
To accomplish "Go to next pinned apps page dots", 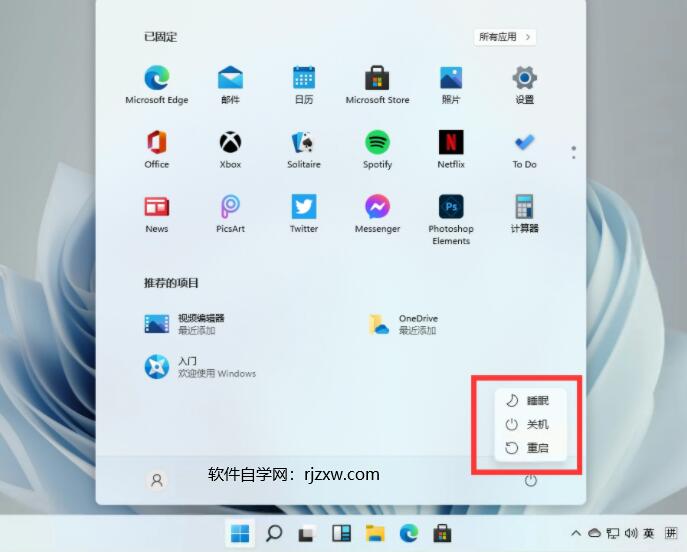I will point(574,152).
